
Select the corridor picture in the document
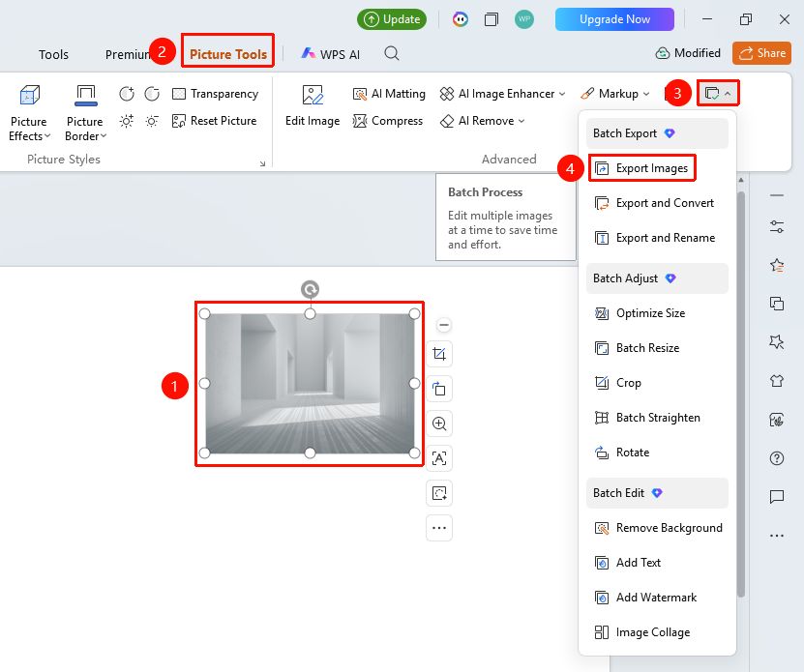[x=310, y=384]
